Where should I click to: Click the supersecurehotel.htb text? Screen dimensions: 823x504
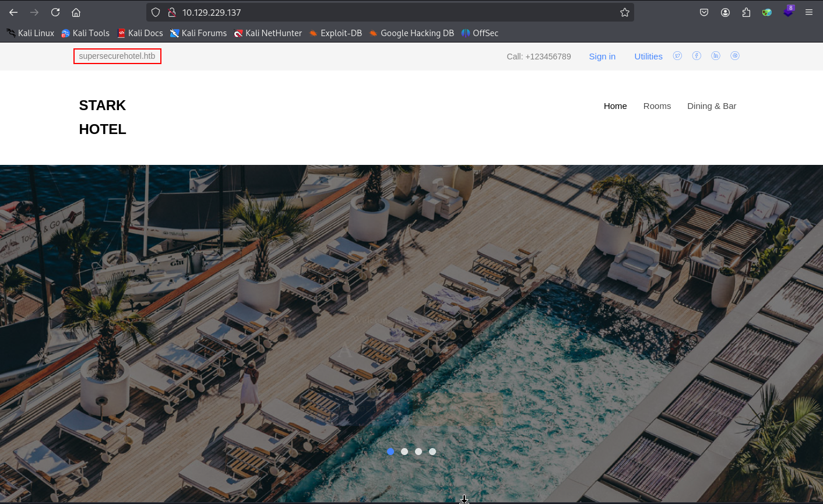pyautogui.click(x=117, y=57)
